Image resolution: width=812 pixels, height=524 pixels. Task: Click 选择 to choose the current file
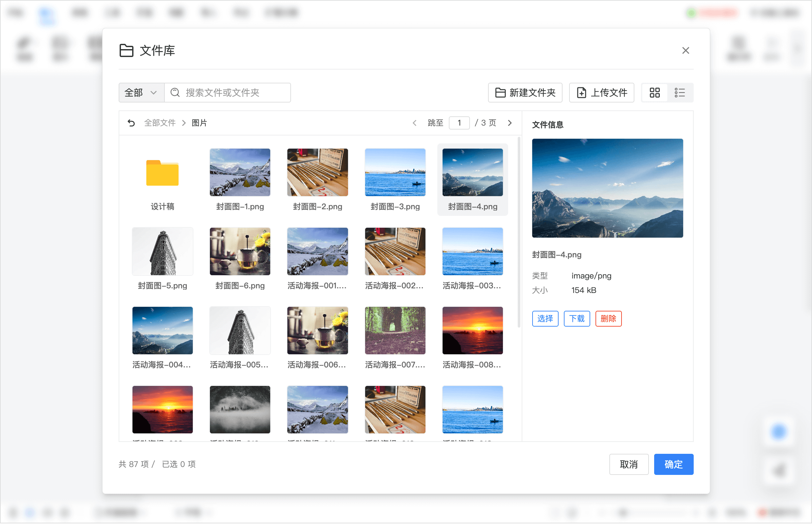click(x=545, y=318)
